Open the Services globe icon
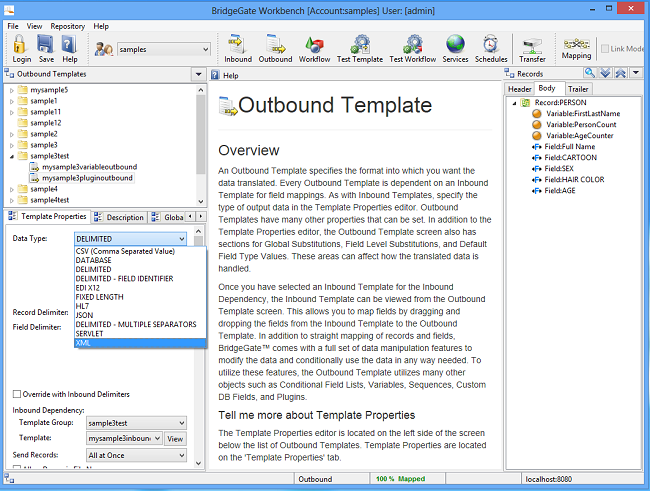 [x=455, y=44]
